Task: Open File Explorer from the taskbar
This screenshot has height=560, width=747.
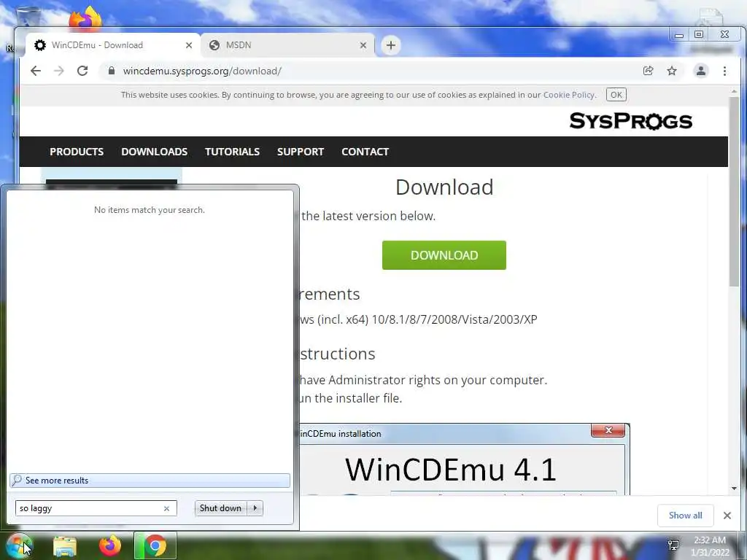Action: click(x=65, y=545)
